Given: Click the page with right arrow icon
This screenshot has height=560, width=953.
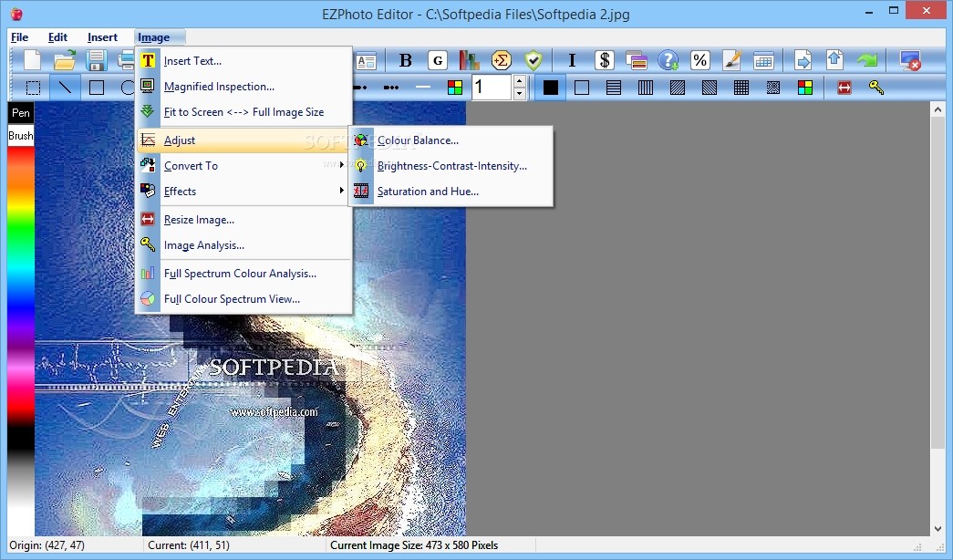Looking at the screenshot, I should (x=803, y=60).
